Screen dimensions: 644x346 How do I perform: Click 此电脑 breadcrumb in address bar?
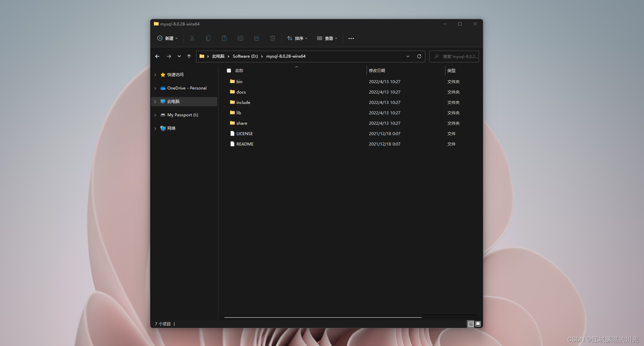tap(218, 56)
